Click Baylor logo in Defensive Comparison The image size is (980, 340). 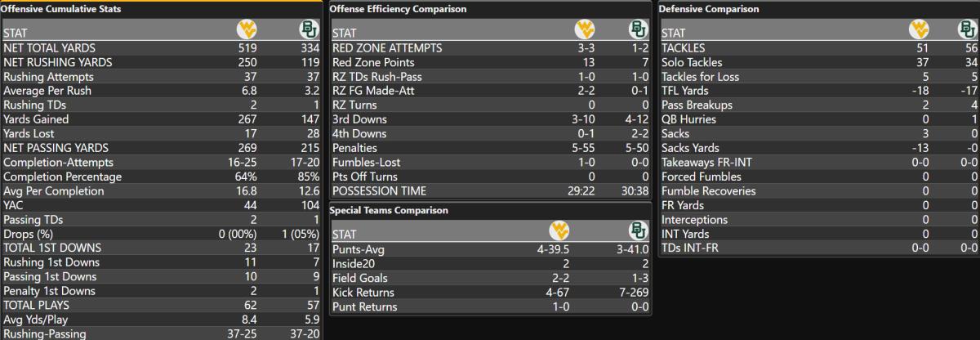click(x=969, y=30)
